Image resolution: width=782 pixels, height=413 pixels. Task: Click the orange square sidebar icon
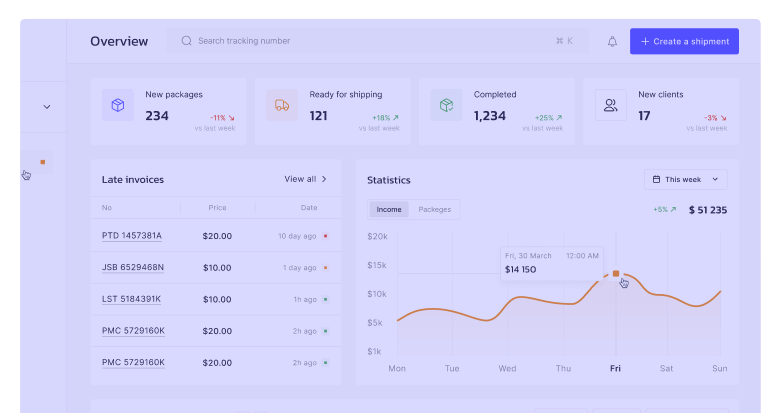[x=42, y=161]
